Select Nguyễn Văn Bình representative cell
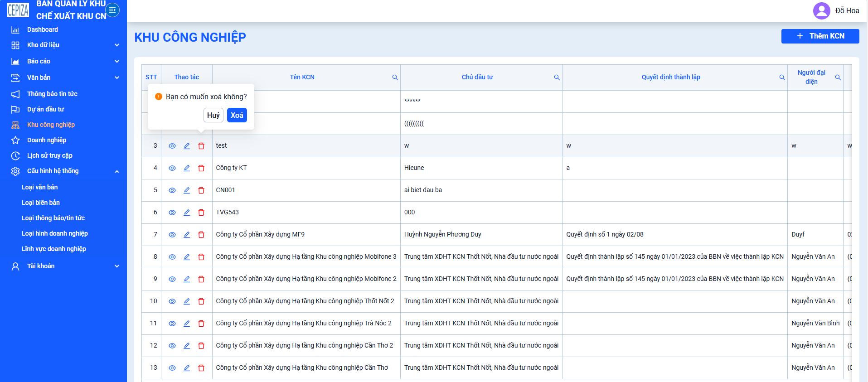This screenshot has height=382, width=868. pos(815,324)
